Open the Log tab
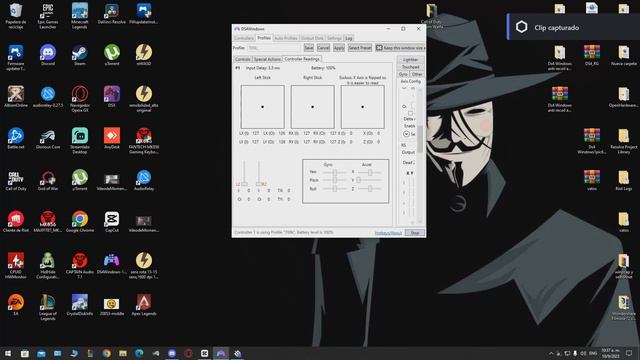Image resolution: width=640 pixels, height=360 pixels. point(349,38)
